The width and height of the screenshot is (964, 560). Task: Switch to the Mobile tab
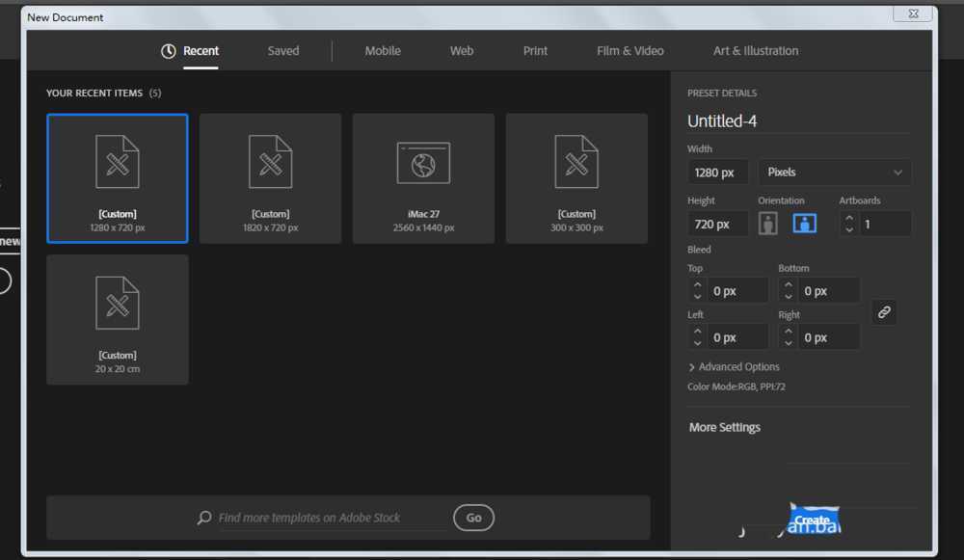[383, 51]
